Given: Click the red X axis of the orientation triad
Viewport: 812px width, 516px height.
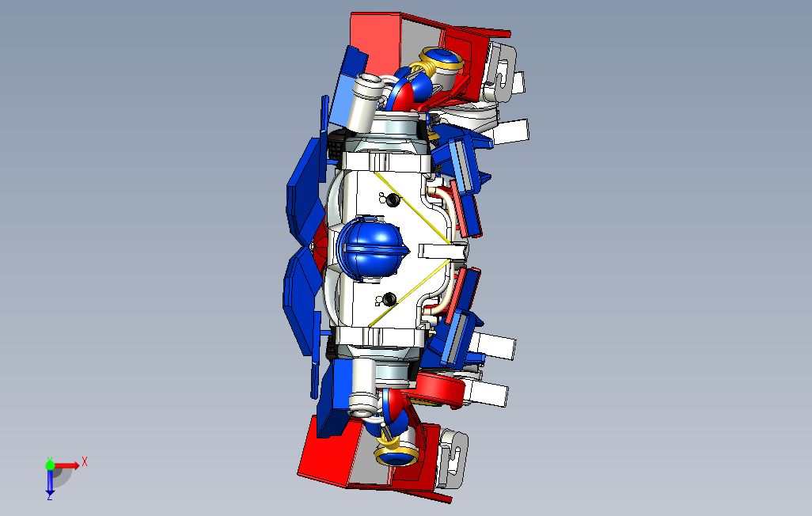Looking at the screenshot, I should (x=67, y=465).
